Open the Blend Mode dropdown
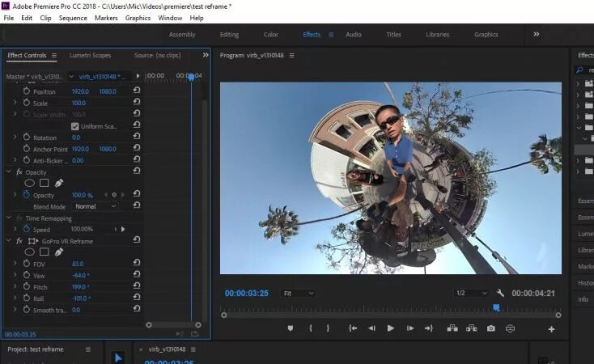The width and height of the screenshot is (594, 364). tap(95, 206)
